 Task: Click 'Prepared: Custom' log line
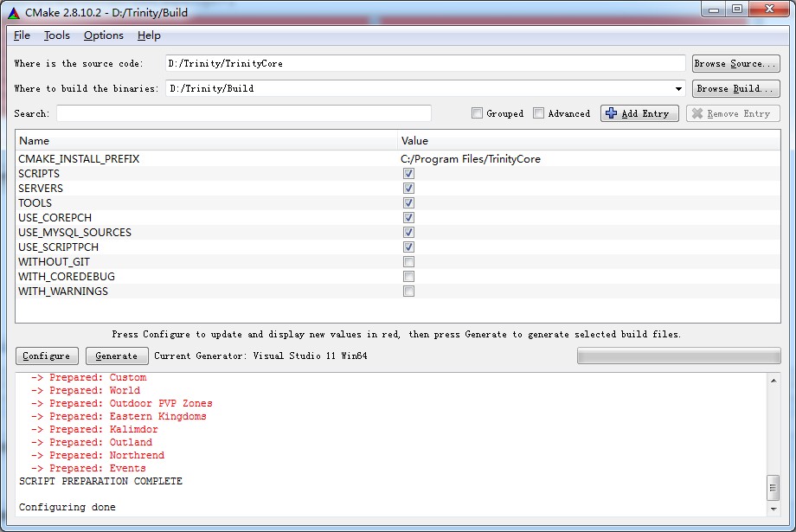pos(89,378)
